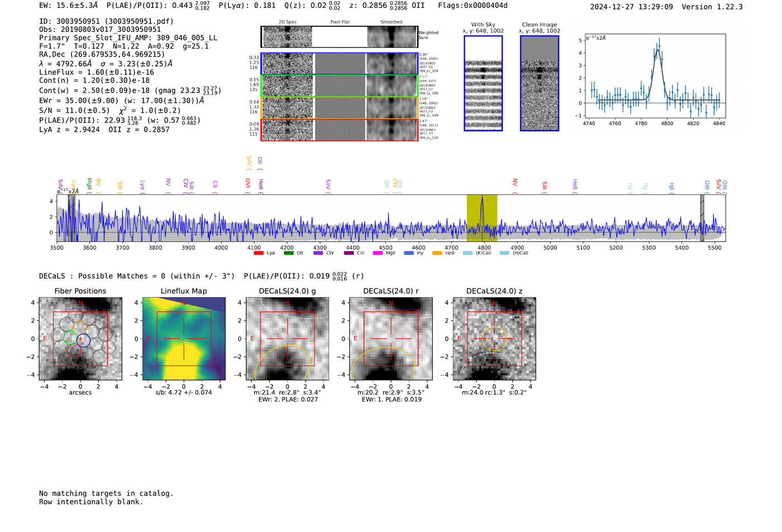Click the 'EW: 15.6±5.3Å' header value
Screen dimensions: 782x532
[x=69, y=6]
